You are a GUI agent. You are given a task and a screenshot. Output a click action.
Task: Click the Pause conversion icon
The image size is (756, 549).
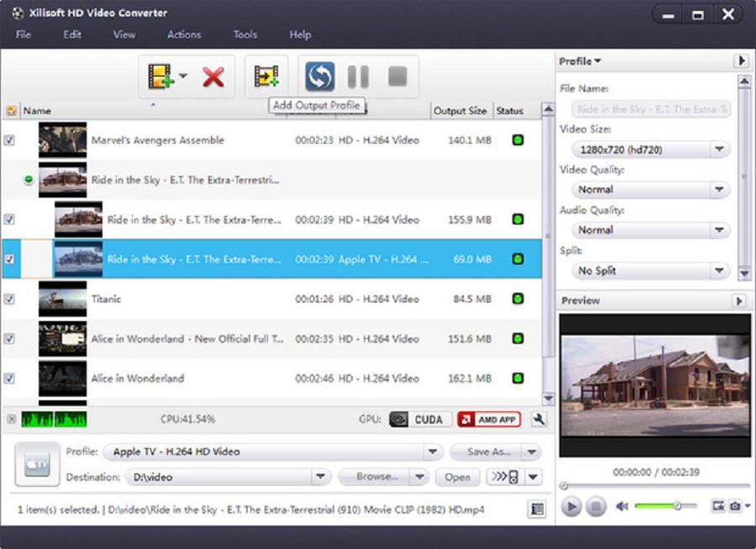coord(358,77)
